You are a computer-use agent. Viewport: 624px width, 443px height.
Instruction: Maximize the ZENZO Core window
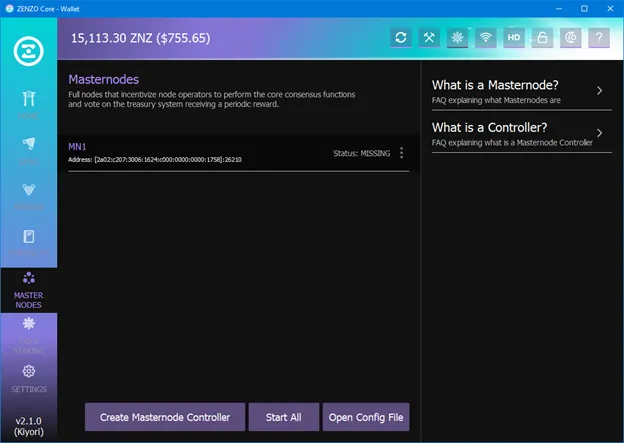tap(584, 8)
